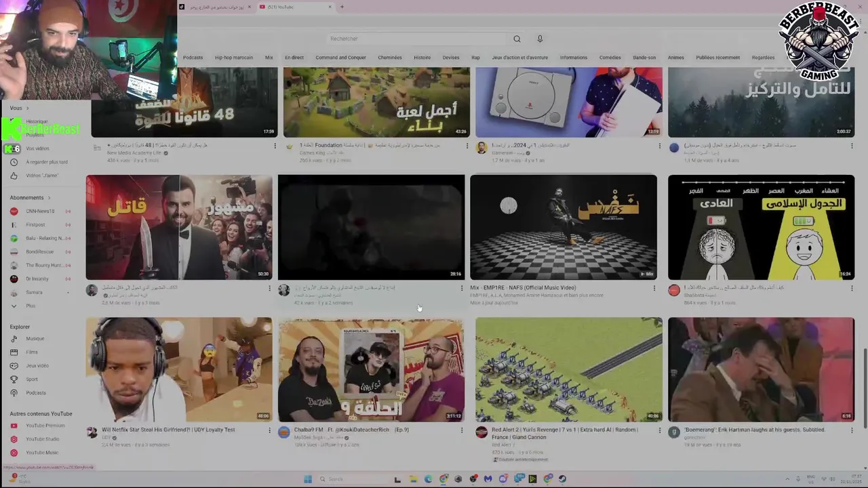
Task: Choose the Command and Conquer chip
Action: coord(340,58)
